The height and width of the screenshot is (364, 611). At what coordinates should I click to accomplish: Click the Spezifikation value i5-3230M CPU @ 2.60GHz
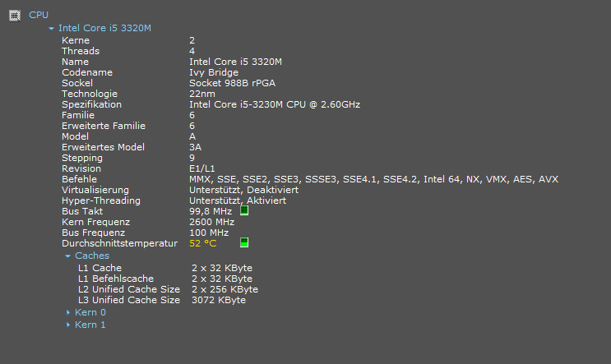[275, 104]
